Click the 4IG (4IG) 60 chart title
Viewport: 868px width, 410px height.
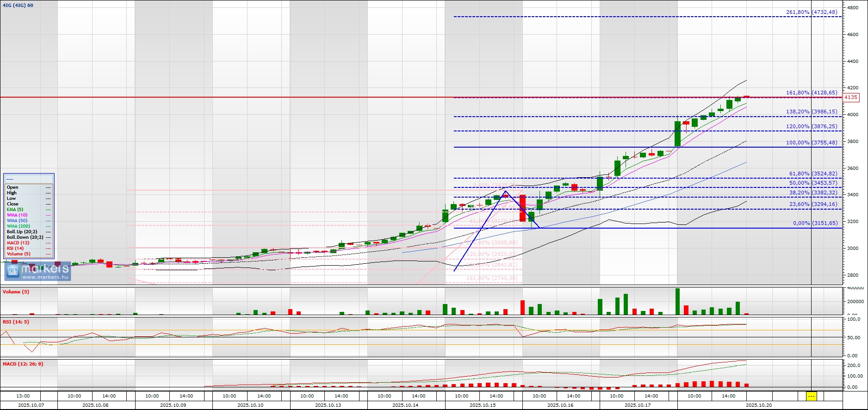pyautogui.click(x=18, y=6)
